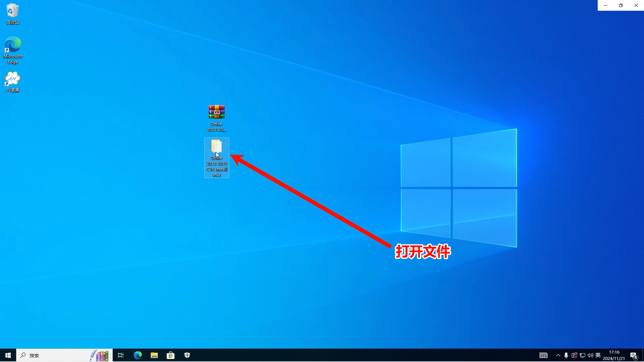Minimize the remote session window
644x362 pixels.
coord(605,5)
